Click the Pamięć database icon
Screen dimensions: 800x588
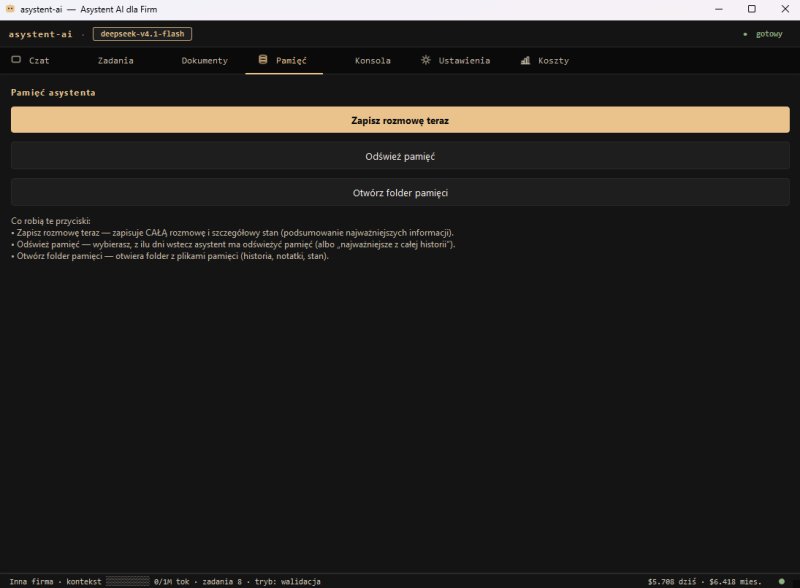tap(263, 60)
